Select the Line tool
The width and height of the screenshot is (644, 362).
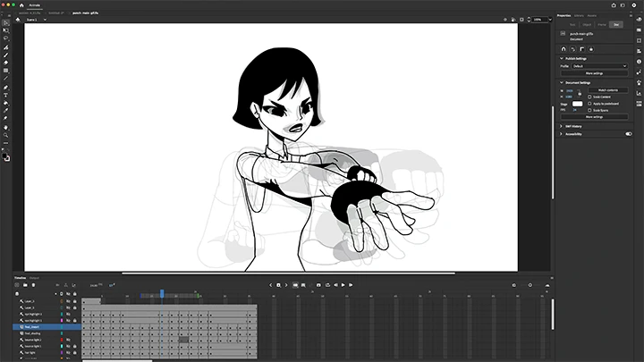5,79
